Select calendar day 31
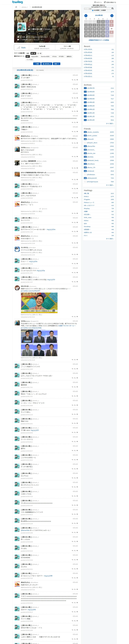The image size is (129, 644). [107, 36]
